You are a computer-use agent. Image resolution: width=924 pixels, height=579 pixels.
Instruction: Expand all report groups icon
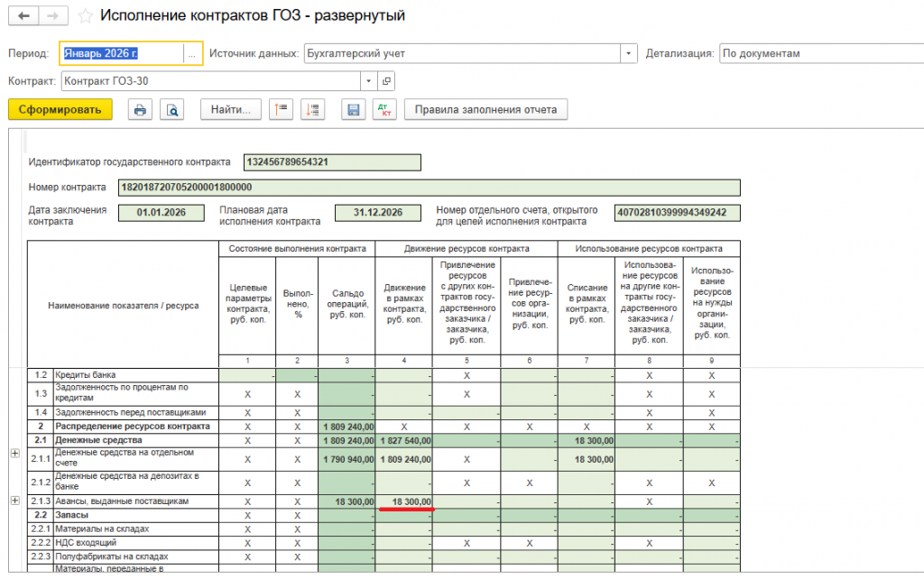click(x=313, y=109)
